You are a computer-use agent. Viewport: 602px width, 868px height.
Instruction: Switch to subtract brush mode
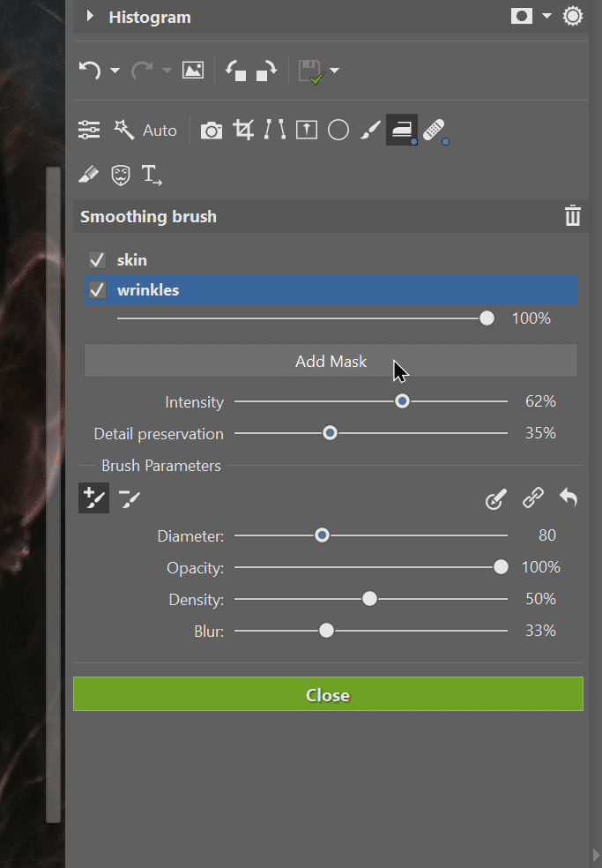point(130,499)
